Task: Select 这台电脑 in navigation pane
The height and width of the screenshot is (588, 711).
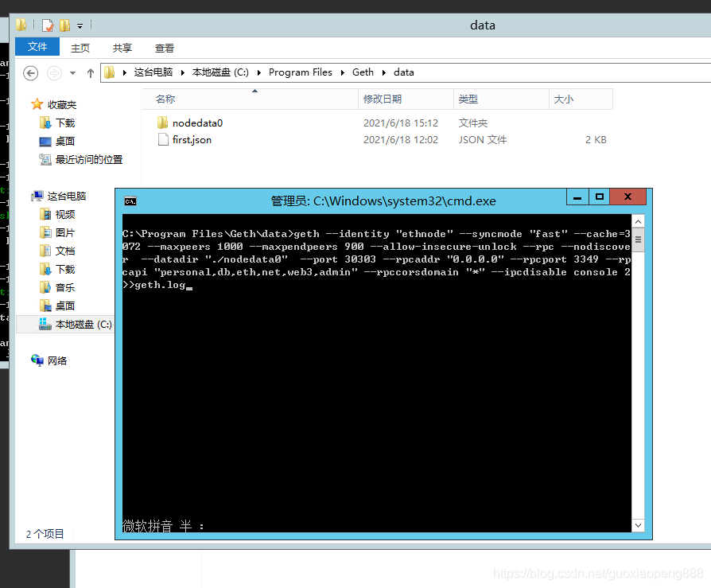Action: click(67, 196)
